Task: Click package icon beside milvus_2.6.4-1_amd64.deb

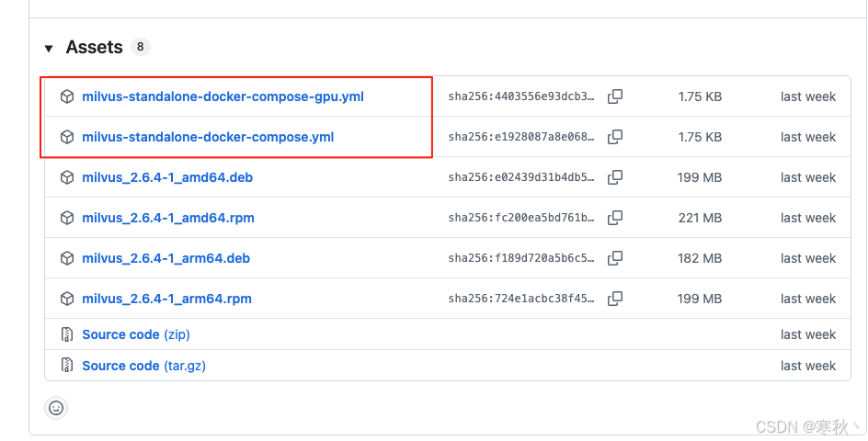Action: click(x=67, y=177)
